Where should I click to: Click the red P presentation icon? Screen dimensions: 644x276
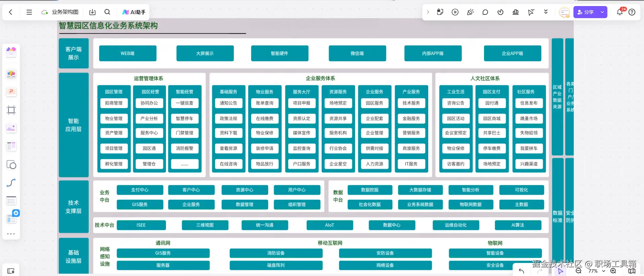11,92
